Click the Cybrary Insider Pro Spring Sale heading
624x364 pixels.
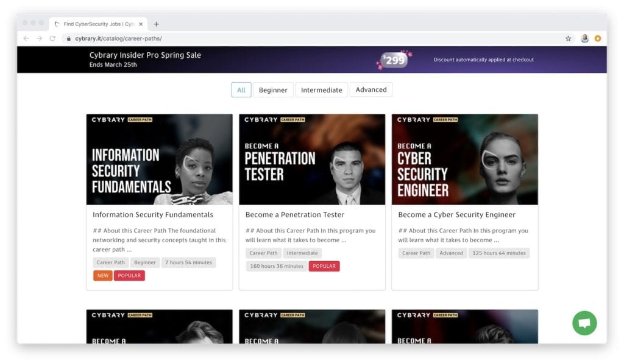click(145, 55)
